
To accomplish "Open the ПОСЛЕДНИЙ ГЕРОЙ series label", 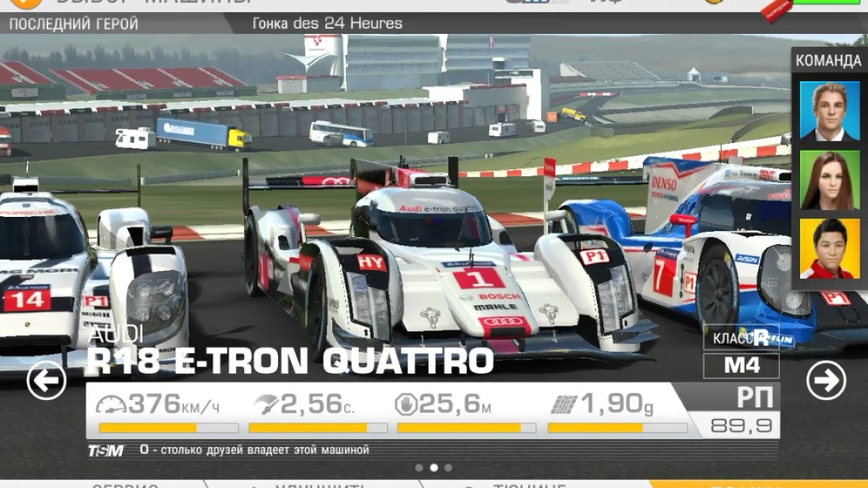I will coord(73,24).
